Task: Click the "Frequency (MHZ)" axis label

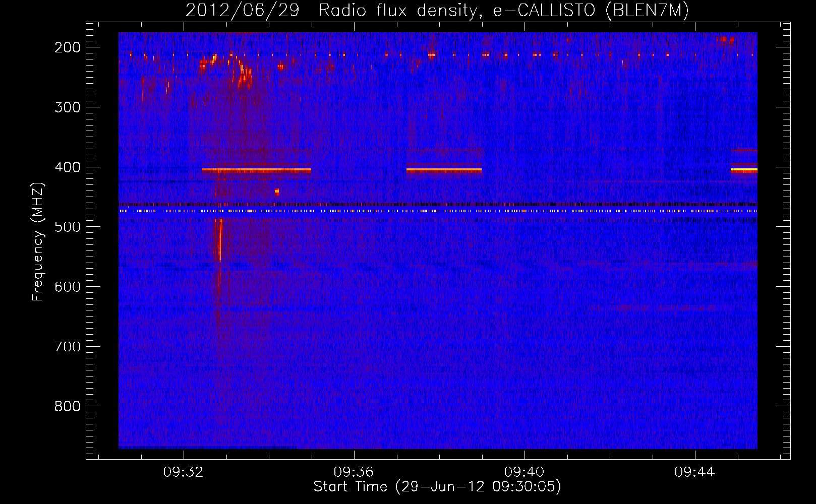Action: 38,242
